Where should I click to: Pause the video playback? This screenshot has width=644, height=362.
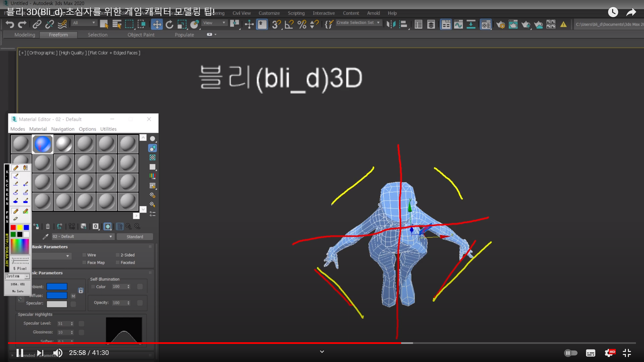tap(20, 353)
